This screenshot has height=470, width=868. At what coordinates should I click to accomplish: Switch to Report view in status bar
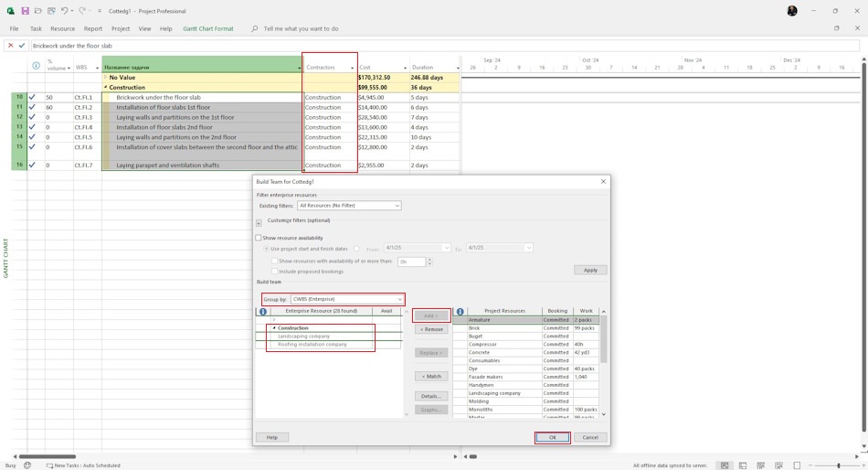[x=797, y=465]
